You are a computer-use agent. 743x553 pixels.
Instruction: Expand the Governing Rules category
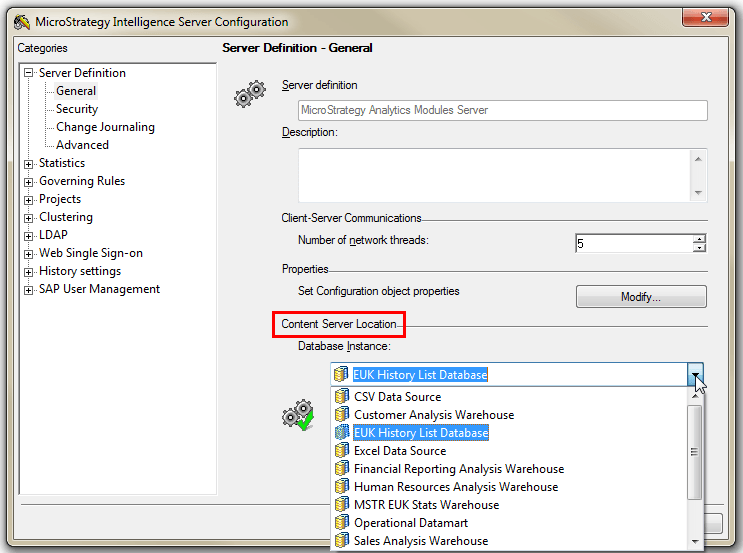point(28,182)
